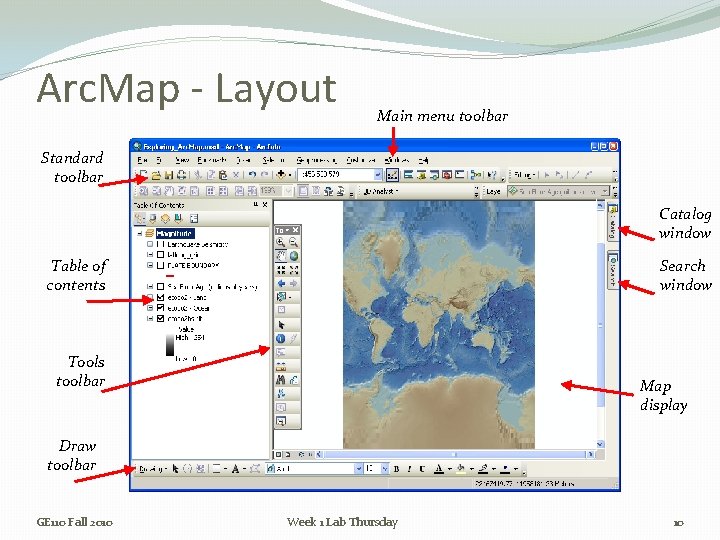Collapse the PLATE BOUNDARY layer legend

150,265
